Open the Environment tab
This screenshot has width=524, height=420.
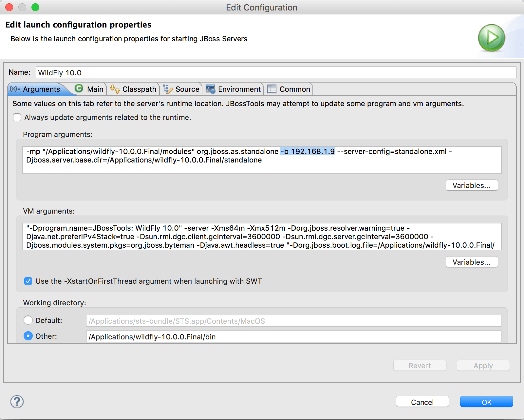(233, 89)
